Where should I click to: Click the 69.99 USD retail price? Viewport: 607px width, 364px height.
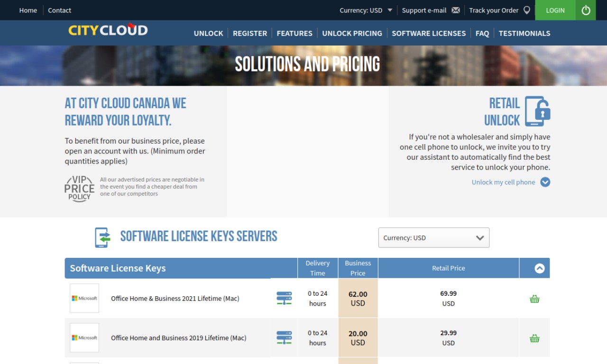[x=449, y=298]
